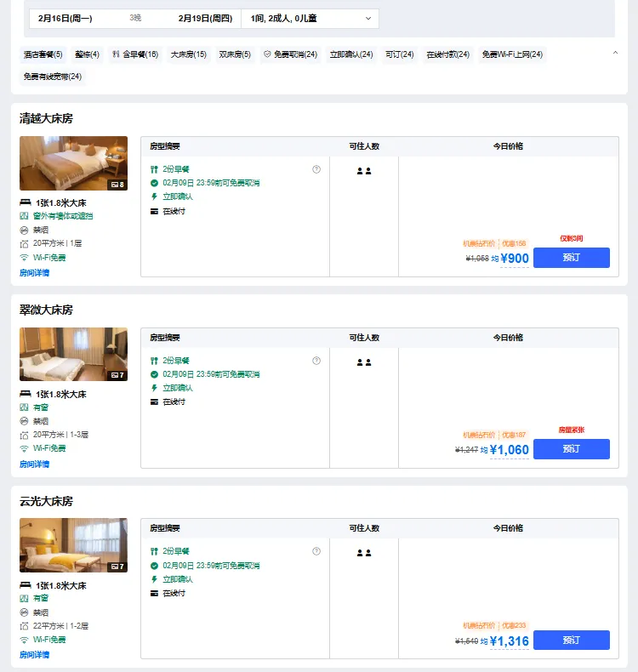Book 清越大床房 with 预订 button
This screenshot has height=672, width=638.
click(x=572, y=258)
